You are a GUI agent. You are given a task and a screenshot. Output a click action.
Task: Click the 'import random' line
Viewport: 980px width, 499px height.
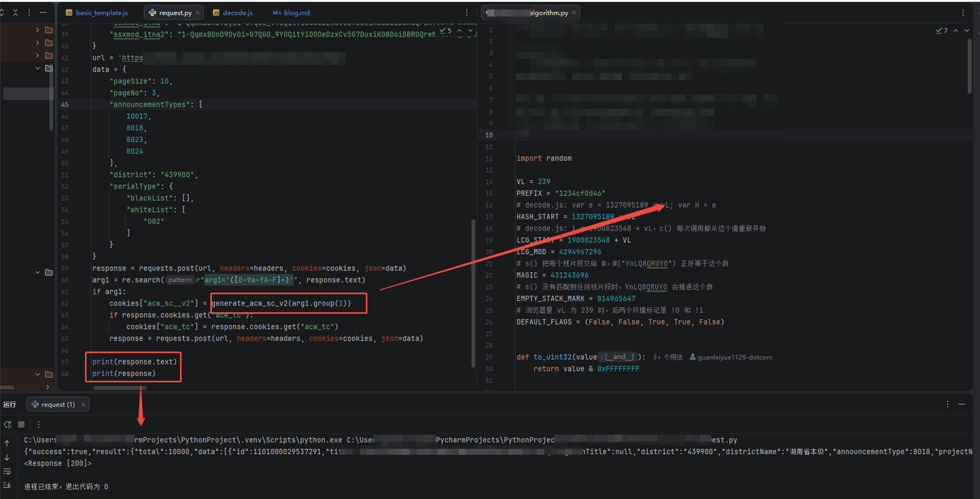point(544,158)
